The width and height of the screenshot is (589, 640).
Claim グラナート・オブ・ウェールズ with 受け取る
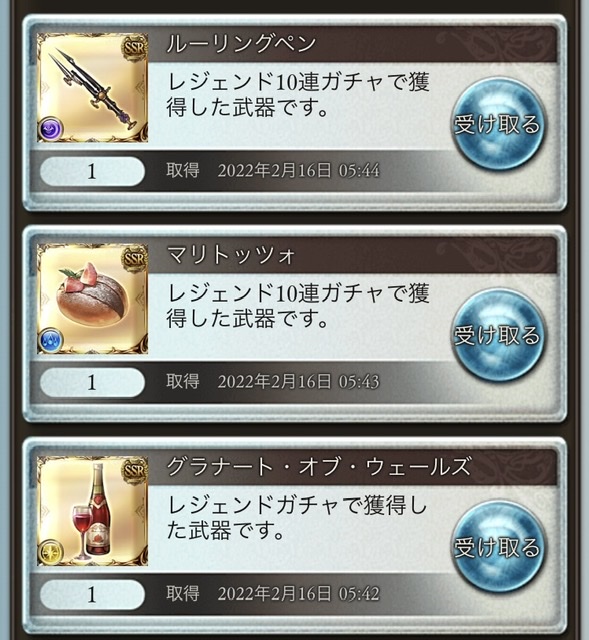click(498, 547)
